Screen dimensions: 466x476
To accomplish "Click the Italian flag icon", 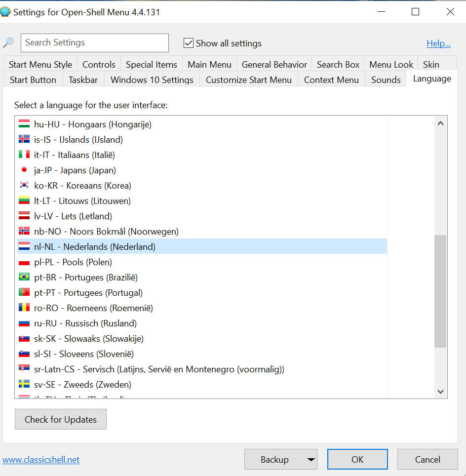I will (x=24, y=155).
